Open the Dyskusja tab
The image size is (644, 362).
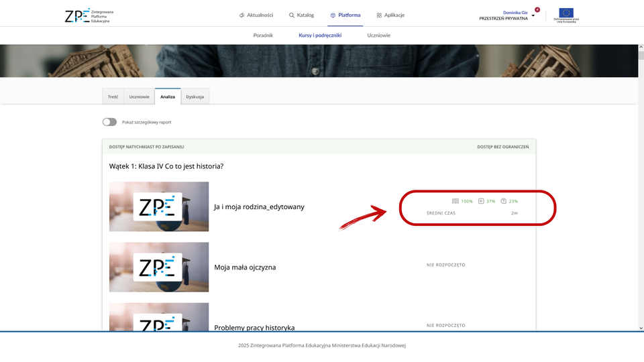(x=195, y=97)
